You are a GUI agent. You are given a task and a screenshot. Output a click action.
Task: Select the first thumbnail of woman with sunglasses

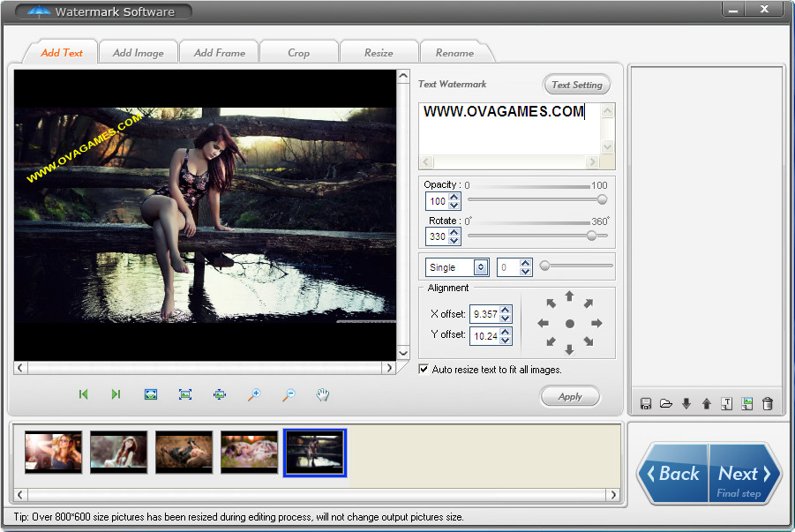click(x=53, y=452)
